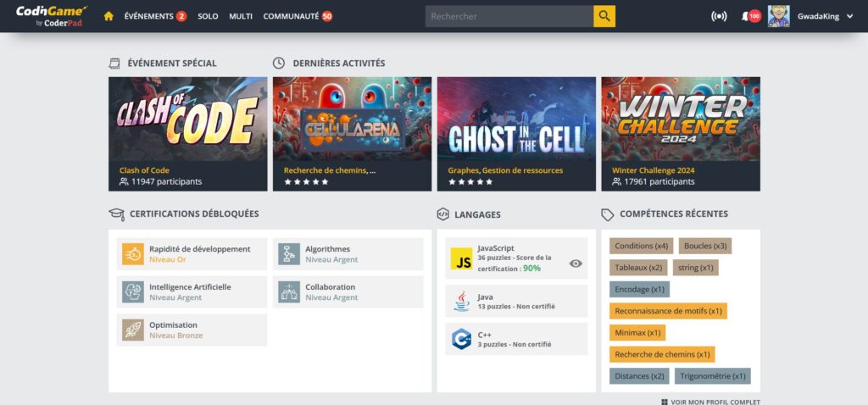The image size is (868, 405).
Task: Open the live broadcast icon
Action: point(719,17)
